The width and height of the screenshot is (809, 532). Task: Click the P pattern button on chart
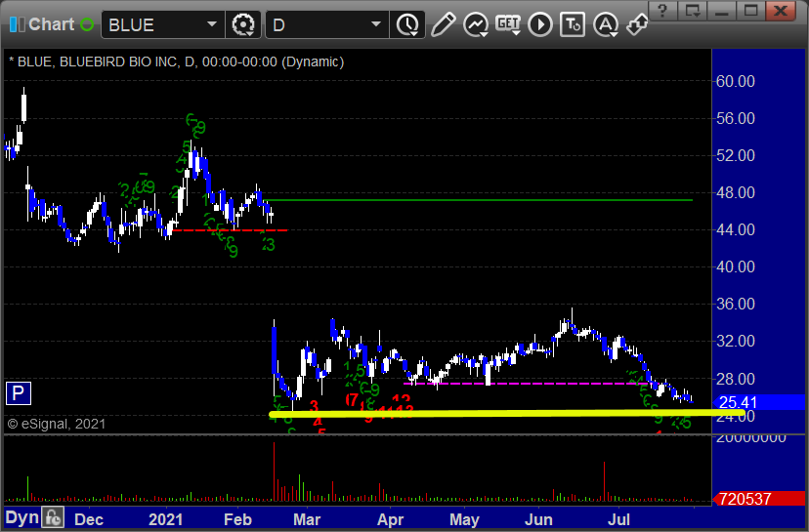coord(18,393)
